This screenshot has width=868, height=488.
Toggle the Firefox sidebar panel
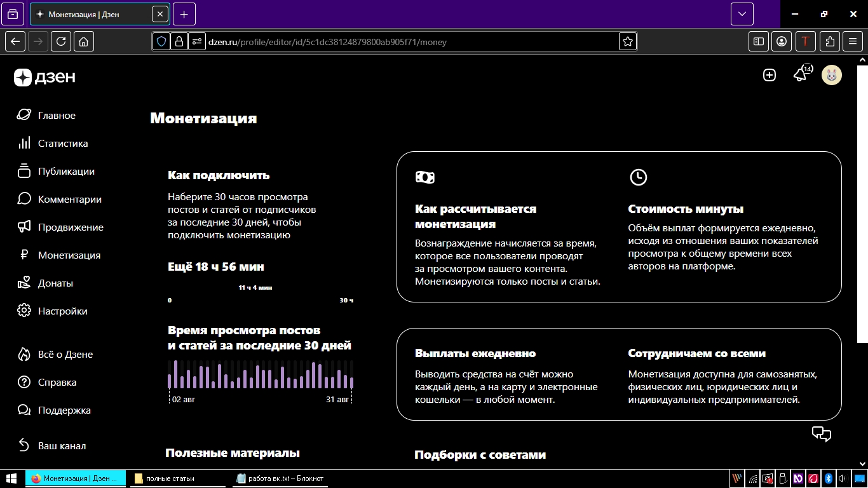758,41
